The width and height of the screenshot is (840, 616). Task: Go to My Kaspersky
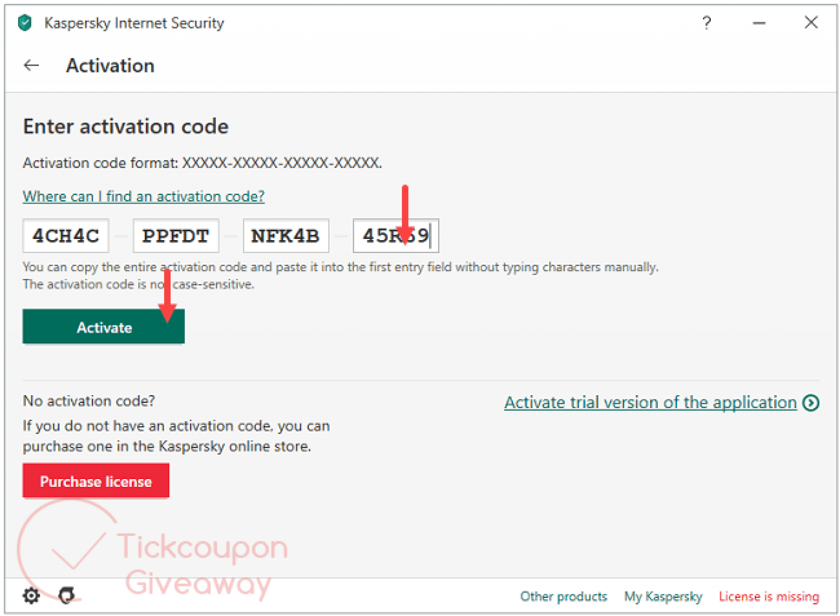[663, 596]
